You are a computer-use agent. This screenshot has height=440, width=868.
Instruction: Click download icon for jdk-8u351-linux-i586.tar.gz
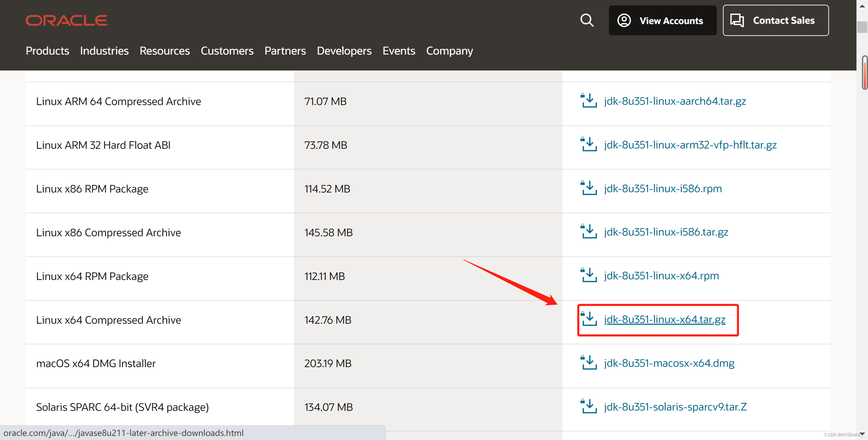589,232
